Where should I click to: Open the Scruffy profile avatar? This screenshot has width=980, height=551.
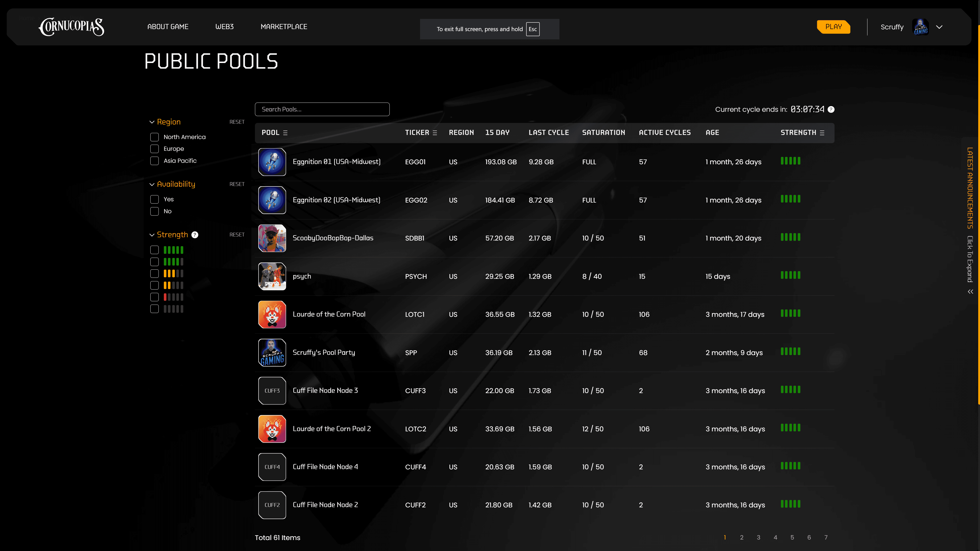(920, 27)
